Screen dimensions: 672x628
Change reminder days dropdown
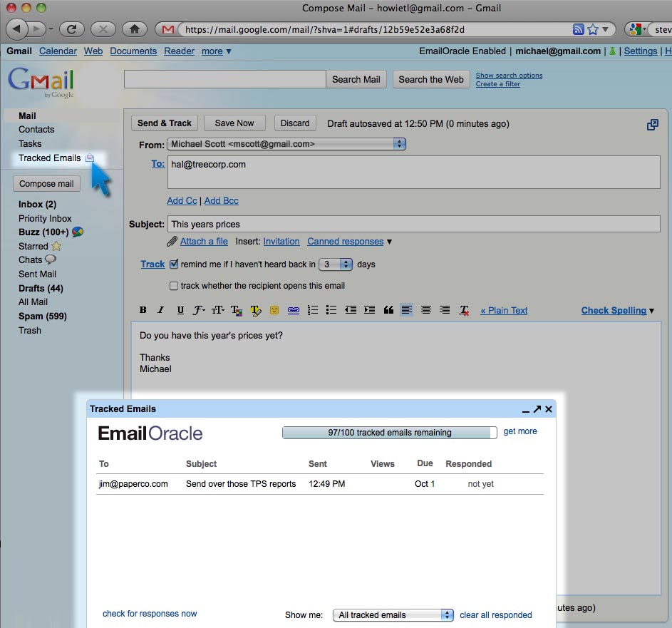336,264
